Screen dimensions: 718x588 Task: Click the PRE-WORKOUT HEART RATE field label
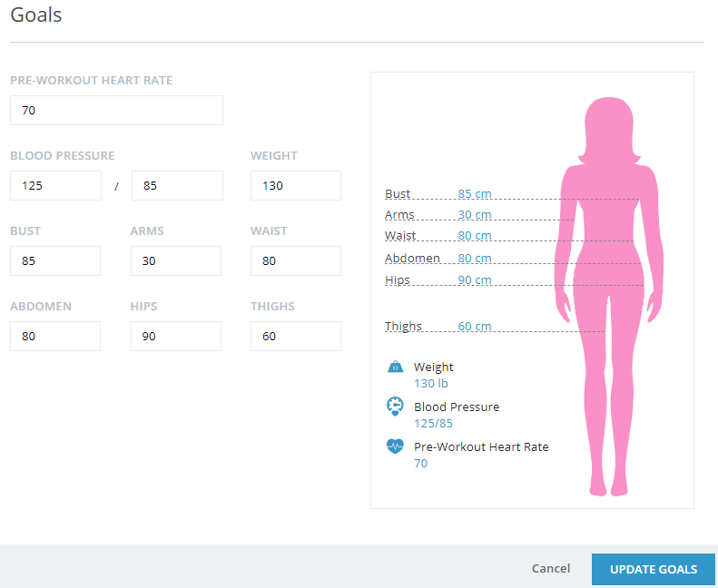tap(91, 80)
